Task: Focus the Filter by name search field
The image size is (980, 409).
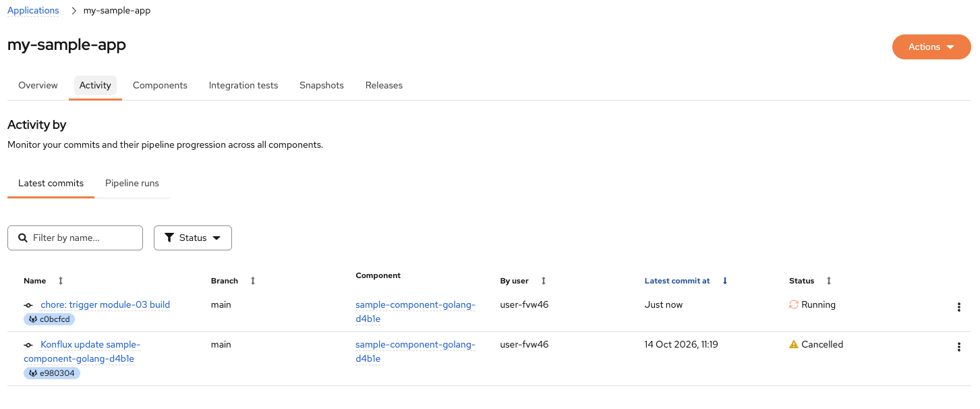Action: tap(75, 238)
